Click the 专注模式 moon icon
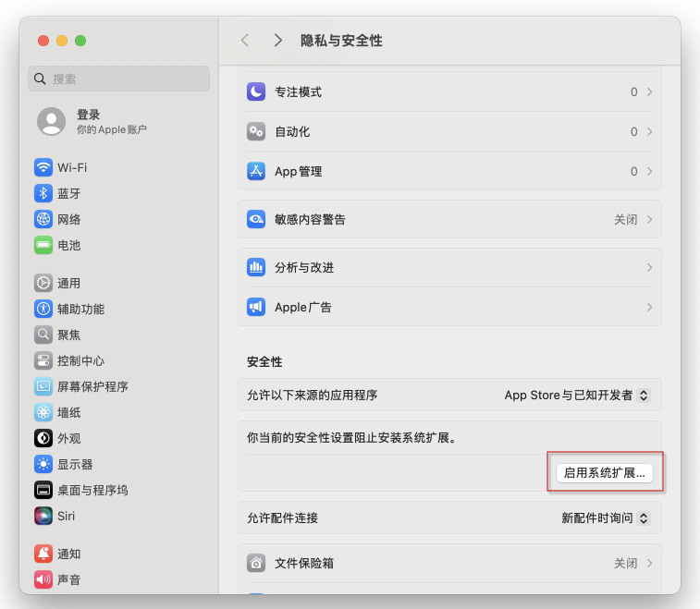The height and width of the screenshot is (609, 700). tap(256, 91)
